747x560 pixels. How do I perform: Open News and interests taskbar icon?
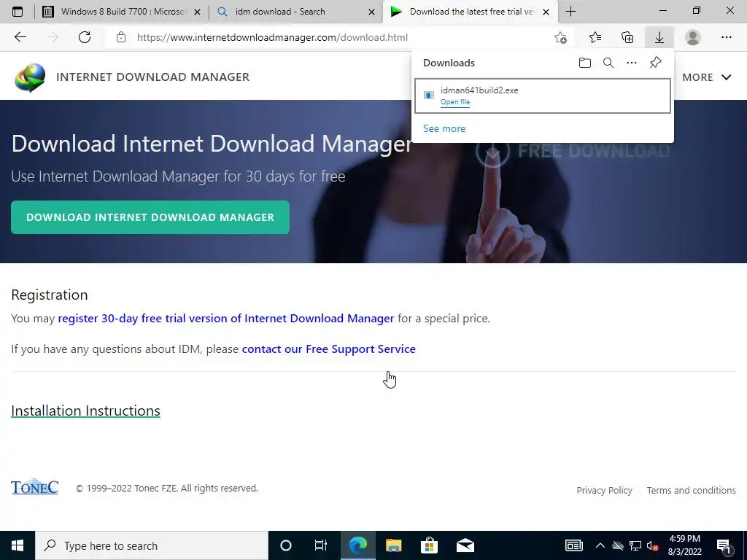(574, 545)
